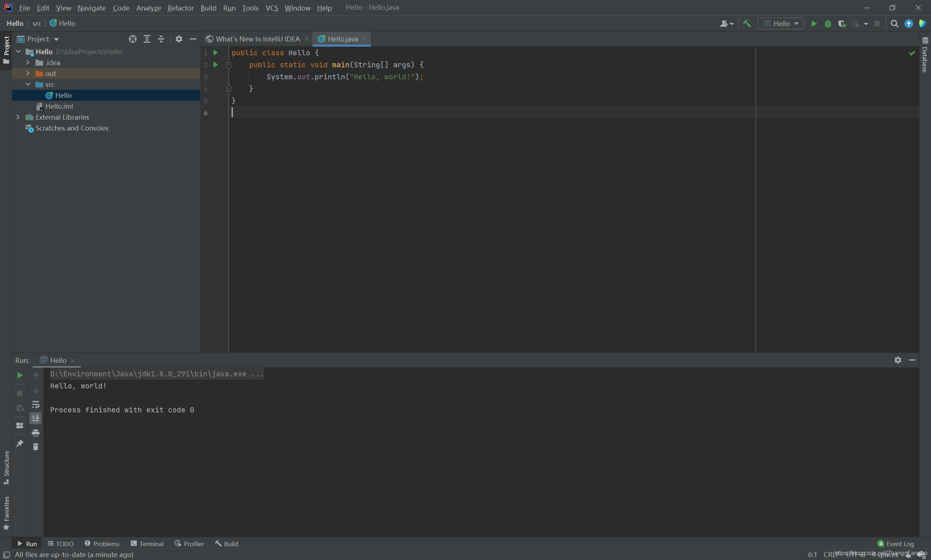Screen dimensions: 931x560
Task: Fold the main method at gutter marker
Action: point(229,65)
